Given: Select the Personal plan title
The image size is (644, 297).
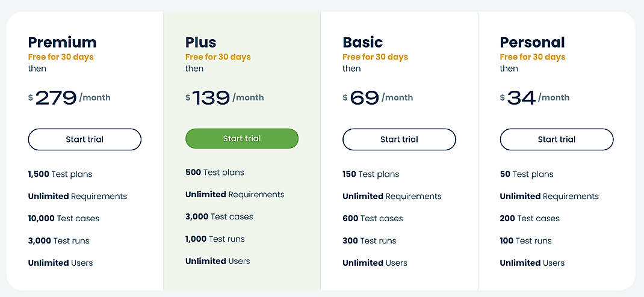Looking at the screenshot, I should pyautogui.click(x=532, y=42).
